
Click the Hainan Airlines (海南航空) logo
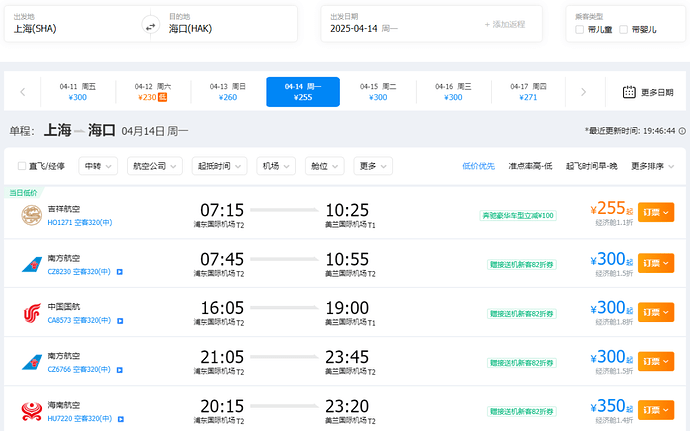point(32,411)
